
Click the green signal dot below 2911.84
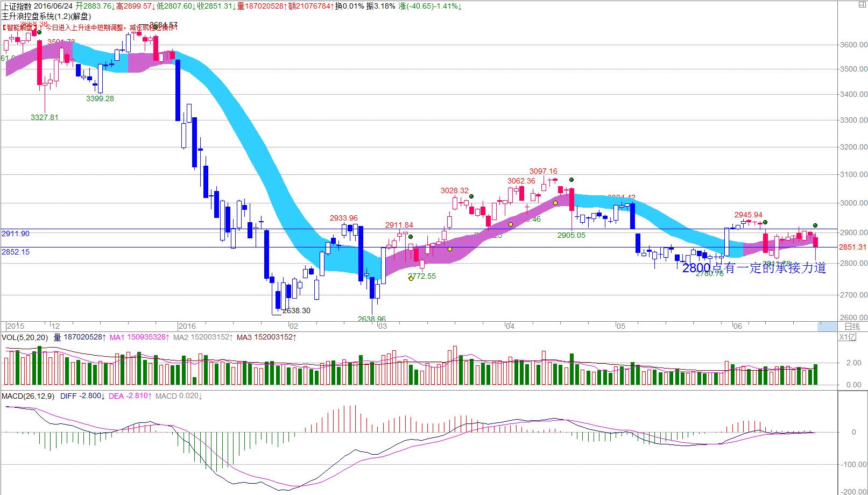410,237
